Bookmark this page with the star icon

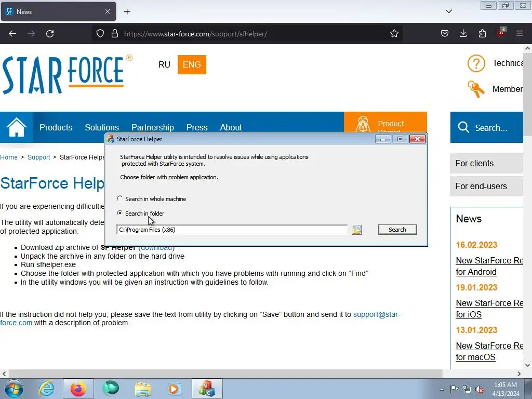[394, 34]
